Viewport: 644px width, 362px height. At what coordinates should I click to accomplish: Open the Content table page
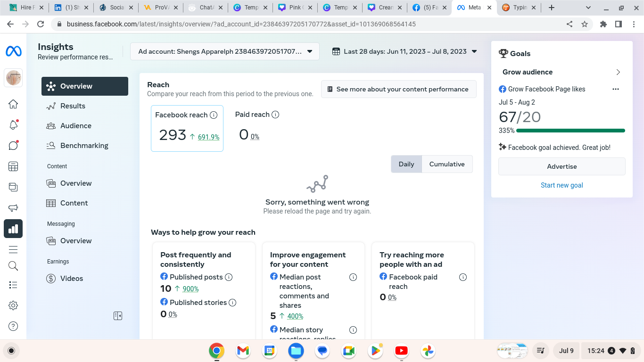coord(85,203)
